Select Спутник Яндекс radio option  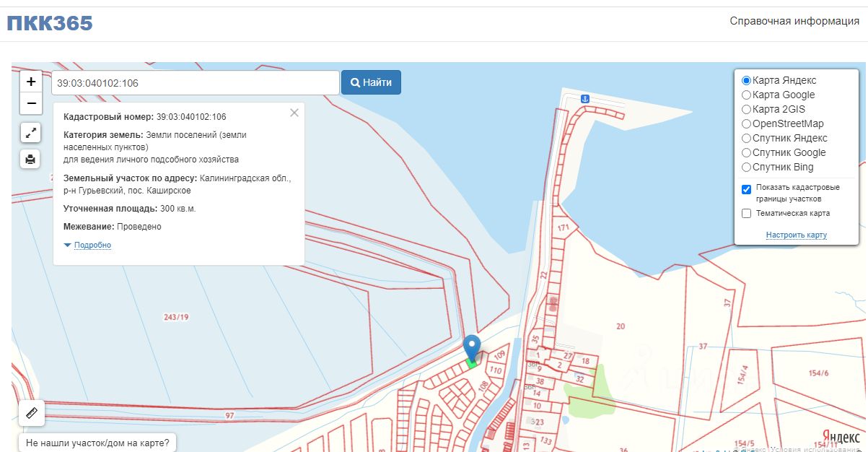click(x=747, y=139)
